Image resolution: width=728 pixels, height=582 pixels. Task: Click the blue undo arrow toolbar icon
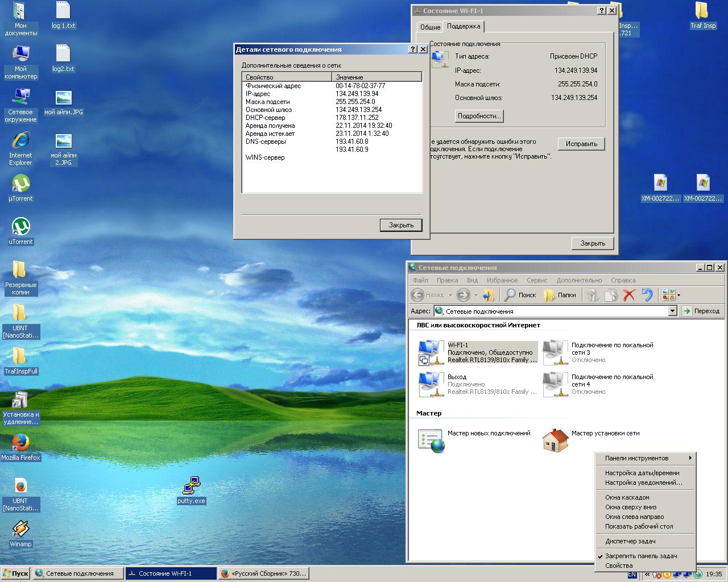coord(647,295)
